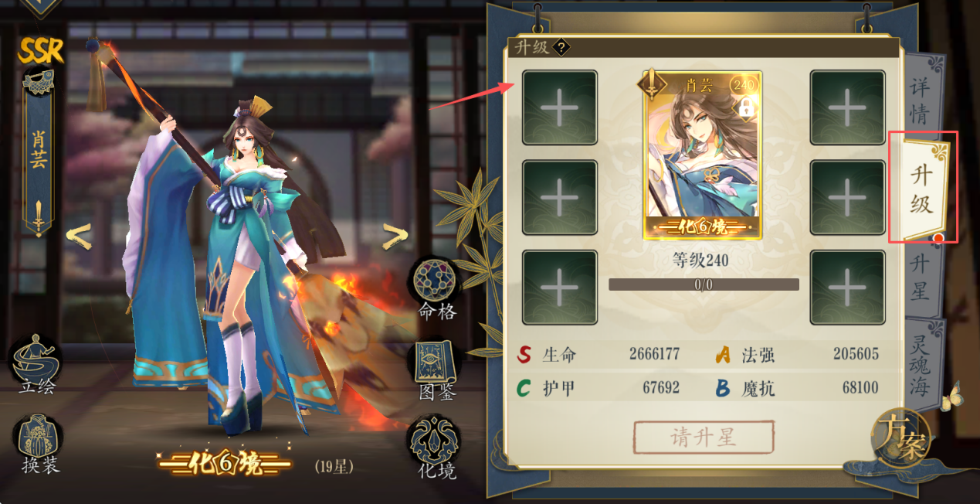This screenshot has height=504, width=980.
Task: Add material in top-left plus slot
Action: (560, 107)
